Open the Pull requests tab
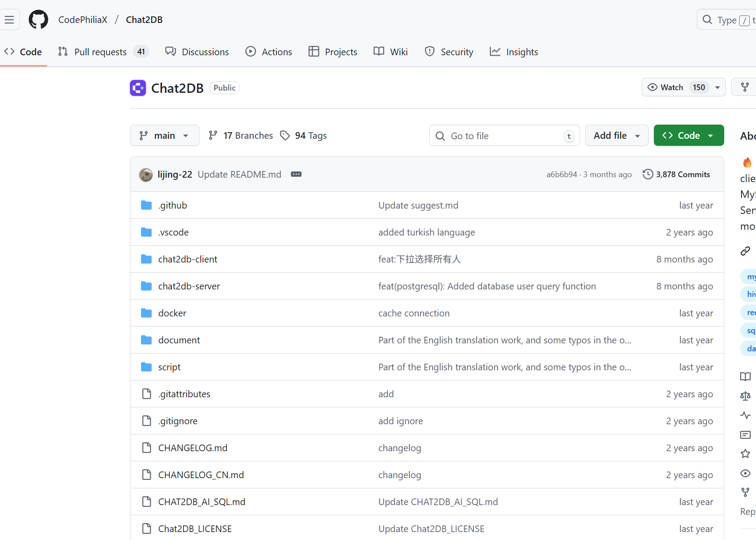This screenshot has height=540, width=756. point(103,52)
